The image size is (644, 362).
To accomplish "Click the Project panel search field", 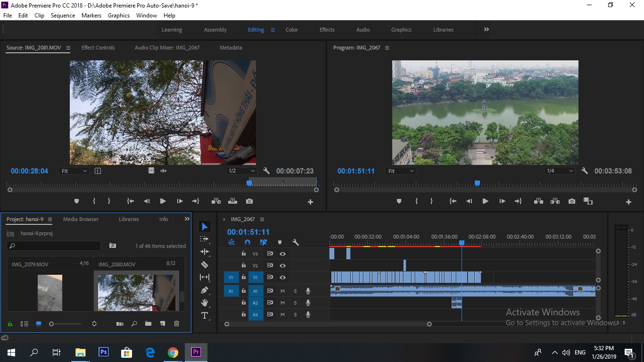I will click(x=54, y=246).
